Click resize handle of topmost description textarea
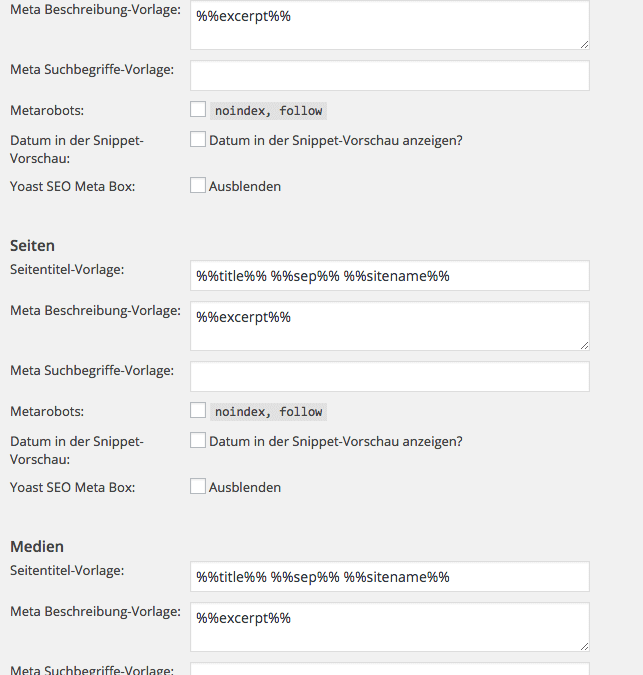Image resolution: width=643 pixels, height=675 pixels. [x=584, y=44]
